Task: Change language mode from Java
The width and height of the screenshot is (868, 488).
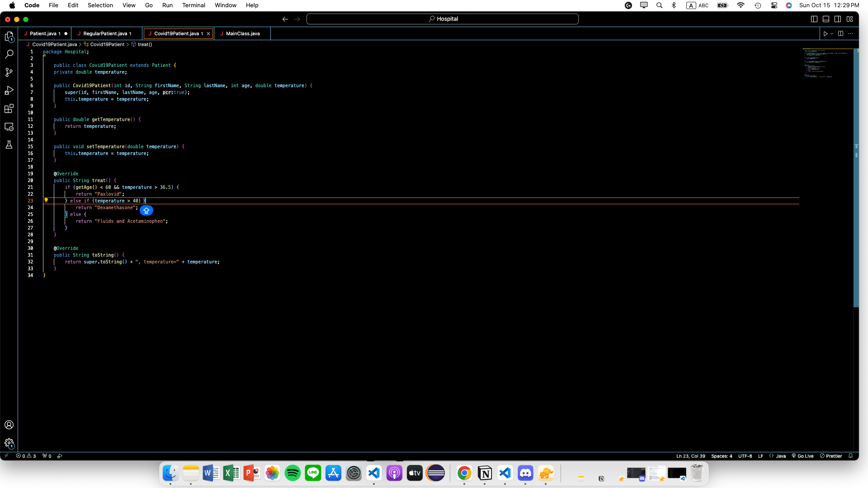Action: 781,456
